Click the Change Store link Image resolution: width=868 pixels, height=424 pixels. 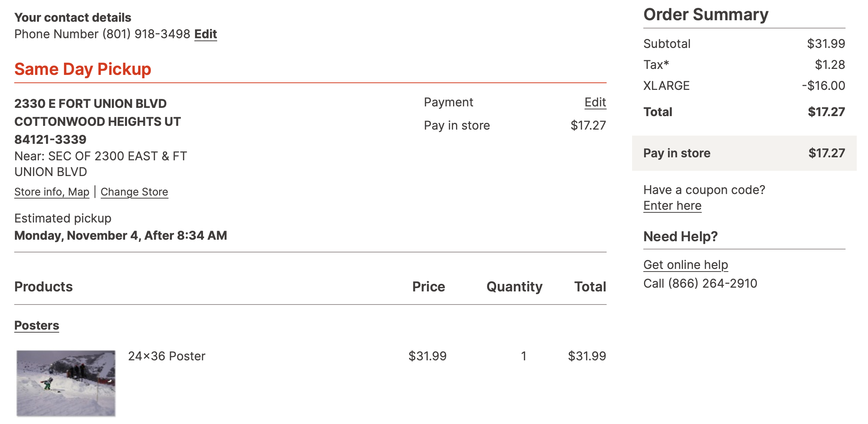click(134, 192)
